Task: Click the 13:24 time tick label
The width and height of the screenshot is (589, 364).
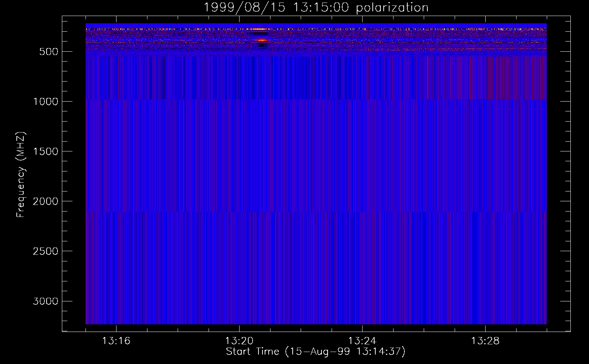Action: (x=362, y=341)
